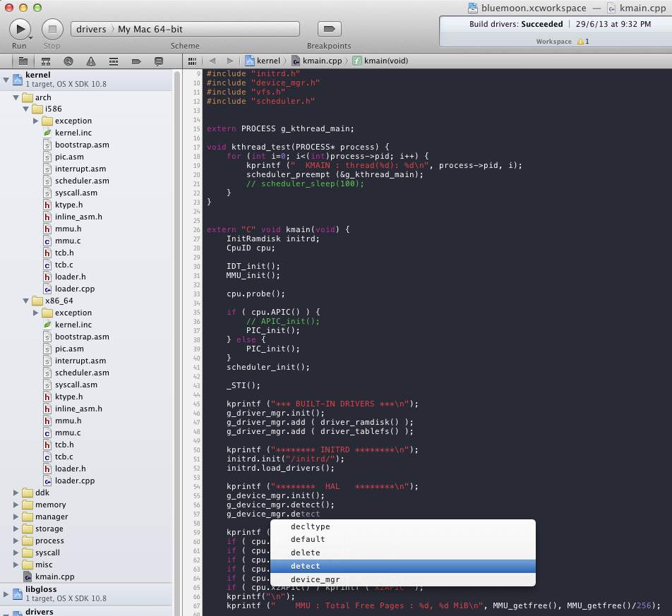
Task: Click kmain.cpp in the jump bar
Action: 317,61
